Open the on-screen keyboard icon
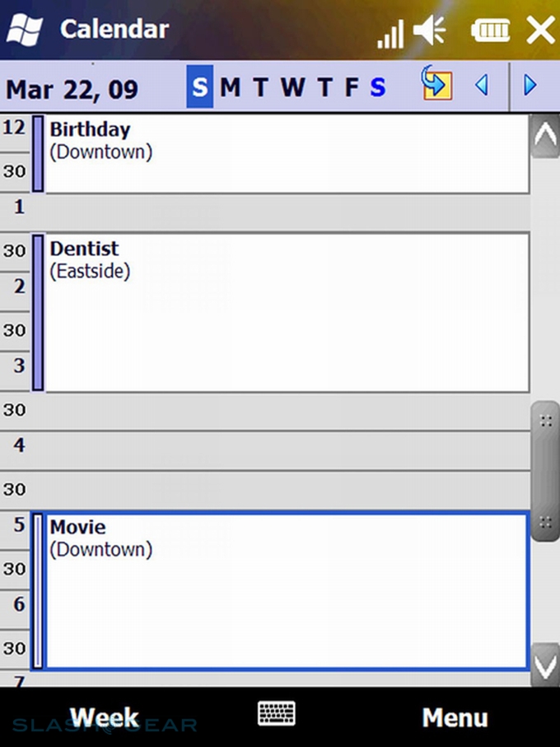 click(276, 714)
